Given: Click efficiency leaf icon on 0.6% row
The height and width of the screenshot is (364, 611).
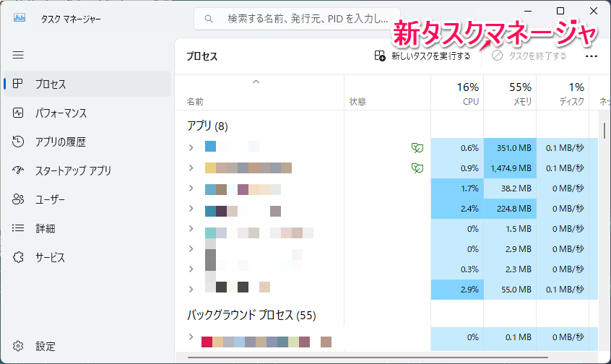Looking at the screenshot, I should (417, 148).
